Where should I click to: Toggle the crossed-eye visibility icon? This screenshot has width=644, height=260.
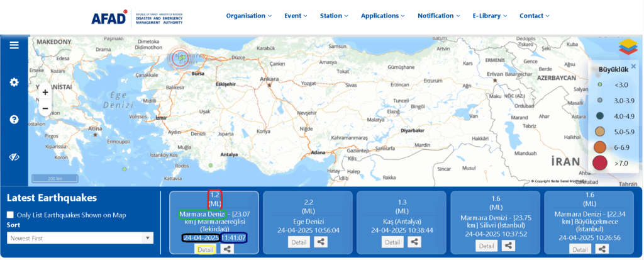tap(14, 157)
